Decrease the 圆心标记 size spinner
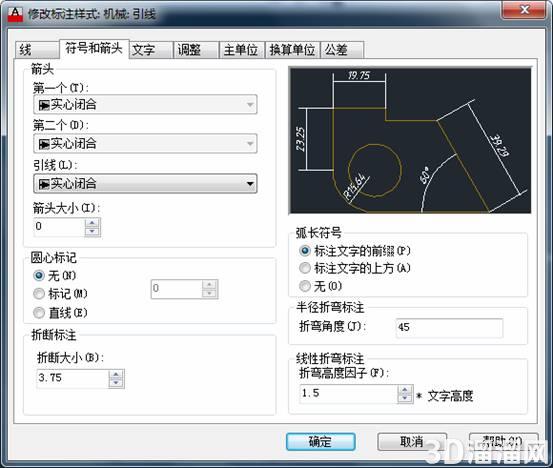Screen dimensions: 553x468 [209, 293]
